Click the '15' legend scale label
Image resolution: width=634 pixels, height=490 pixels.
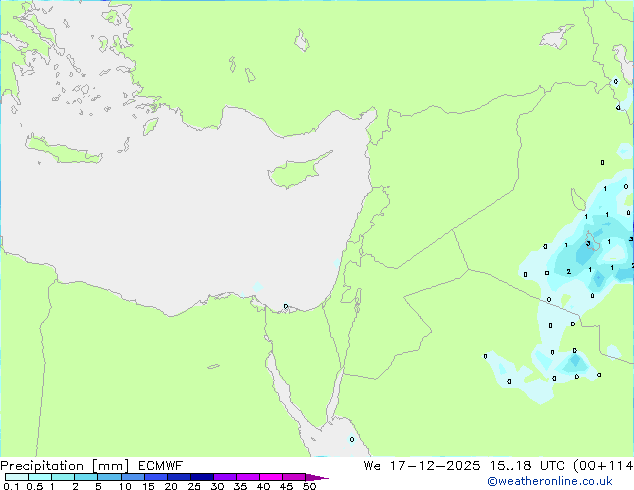148,486
